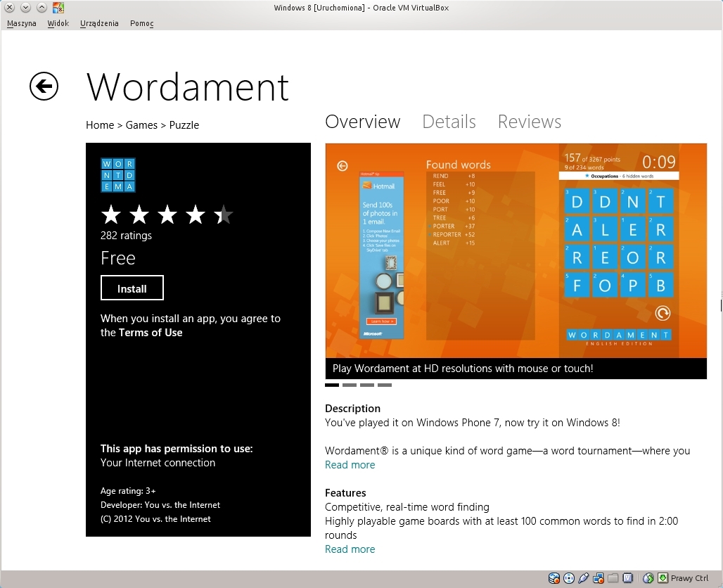
Task: Click the (C) 2012 copyright line
Action: click(155, 519)
